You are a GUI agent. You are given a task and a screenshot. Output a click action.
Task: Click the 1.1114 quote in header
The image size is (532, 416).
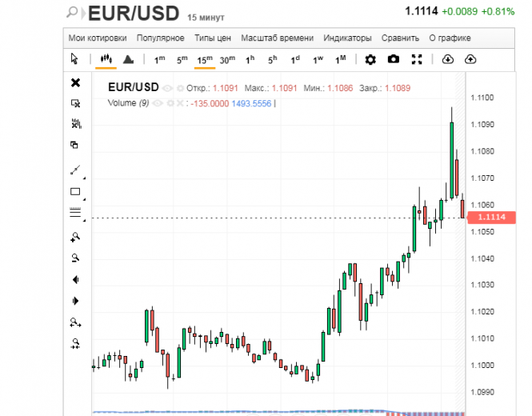[x=422, y=11]
